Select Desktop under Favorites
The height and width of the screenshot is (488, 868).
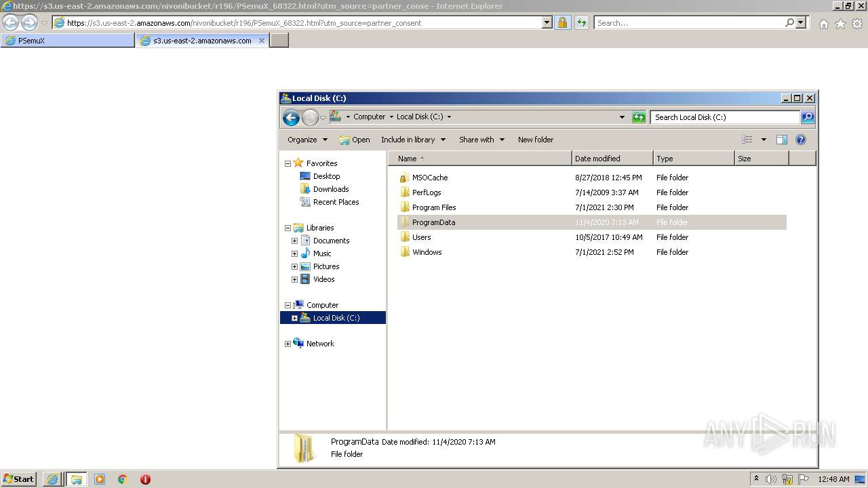326,176
